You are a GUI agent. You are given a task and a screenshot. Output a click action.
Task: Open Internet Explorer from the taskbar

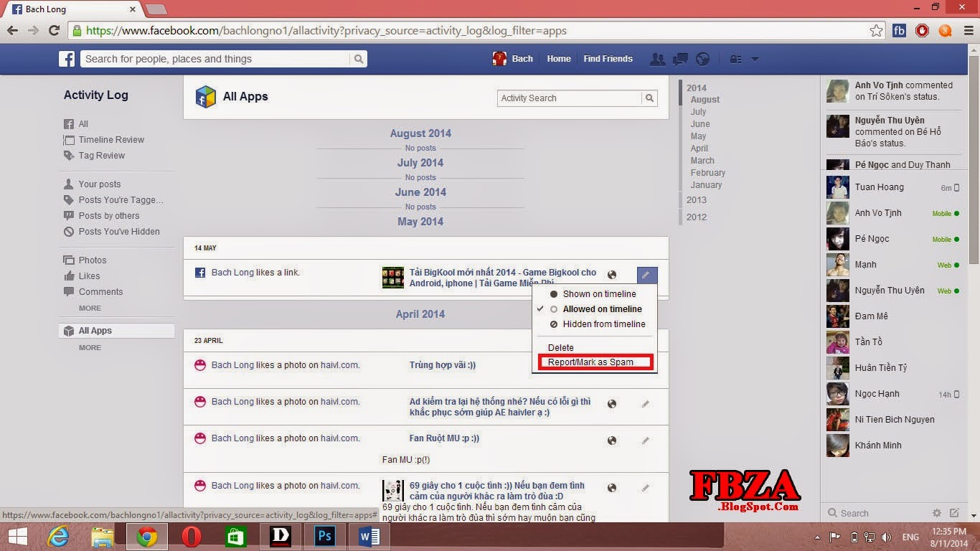(57, 537)
